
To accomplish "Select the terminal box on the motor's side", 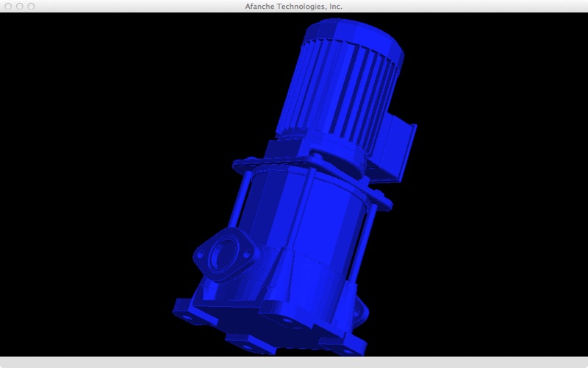I will tap(394, 150).
